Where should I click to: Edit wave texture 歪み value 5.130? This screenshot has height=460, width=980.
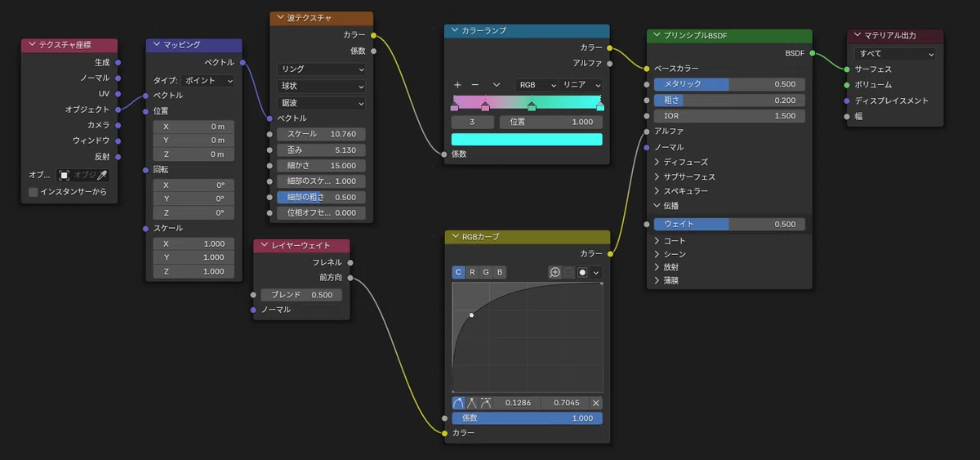pyautogui.click(x=322, y=150)
